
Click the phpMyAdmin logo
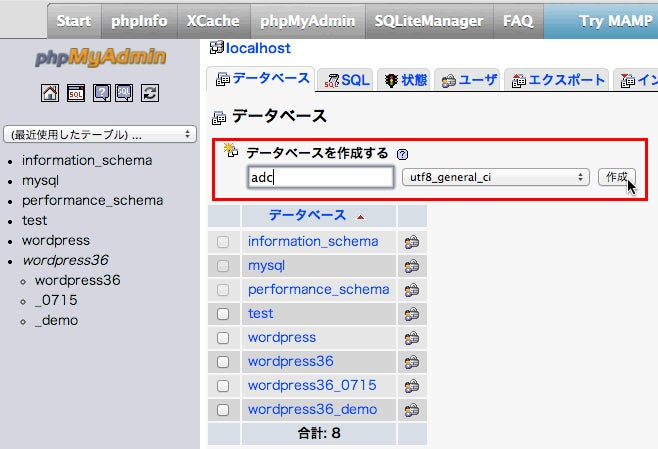pos(100,57)
